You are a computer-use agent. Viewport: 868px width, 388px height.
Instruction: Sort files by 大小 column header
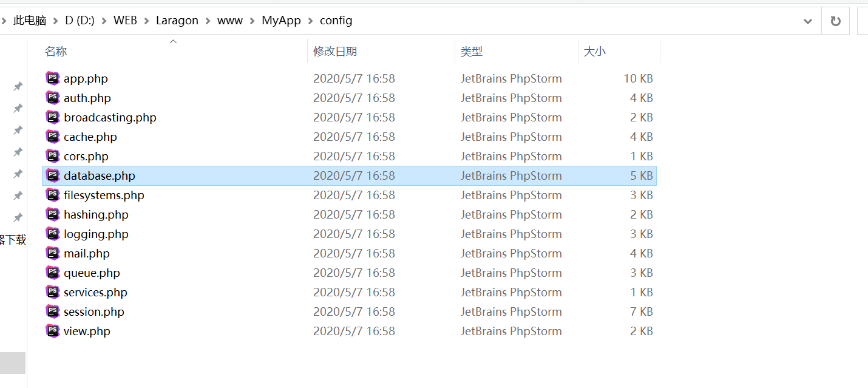[x=594, y=52]
